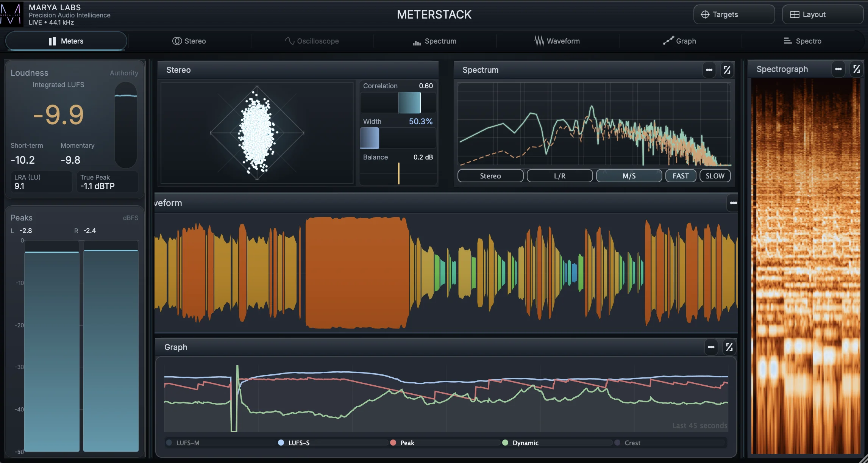This screenshot has height=463, width=868.
Task: Open the Spectrum panel options menu
Action: point(709,70)
